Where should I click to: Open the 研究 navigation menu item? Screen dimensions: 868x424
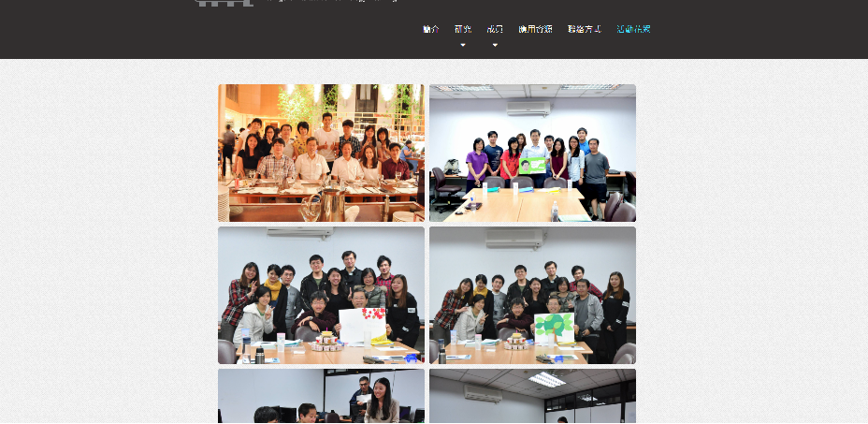(x=463, y=29)
